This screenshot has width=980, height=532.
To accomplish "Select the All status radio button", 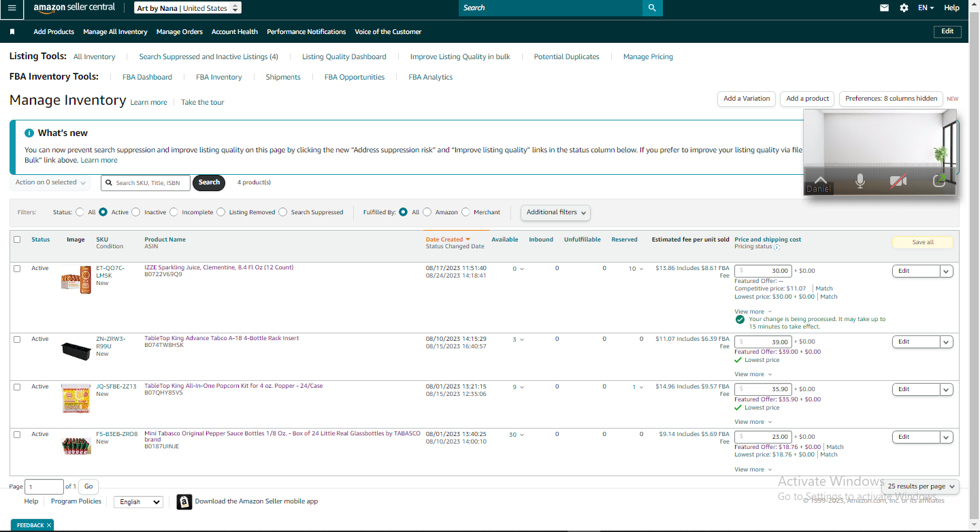I will pos(80,212).
